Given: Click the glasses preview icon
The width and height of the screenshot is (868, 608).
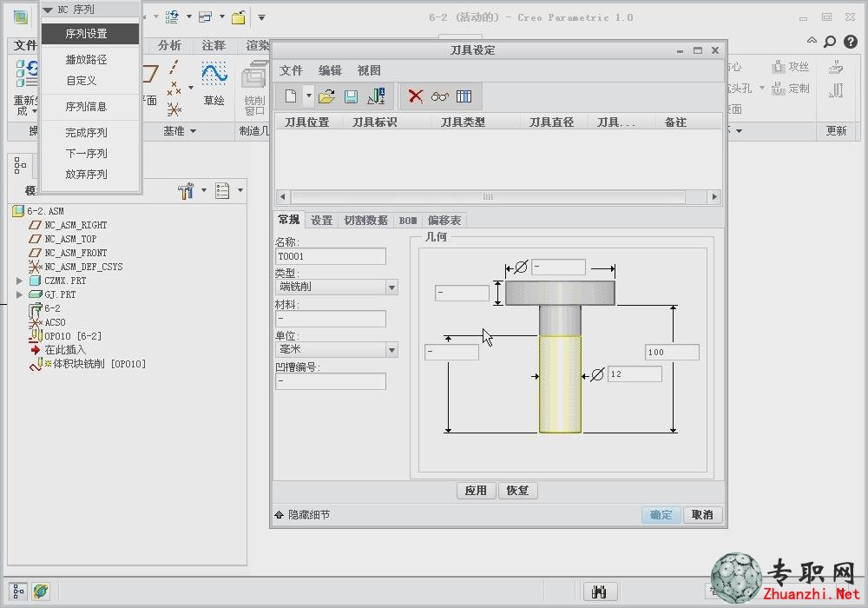Looking at the screenshot, I should point(439,96).
